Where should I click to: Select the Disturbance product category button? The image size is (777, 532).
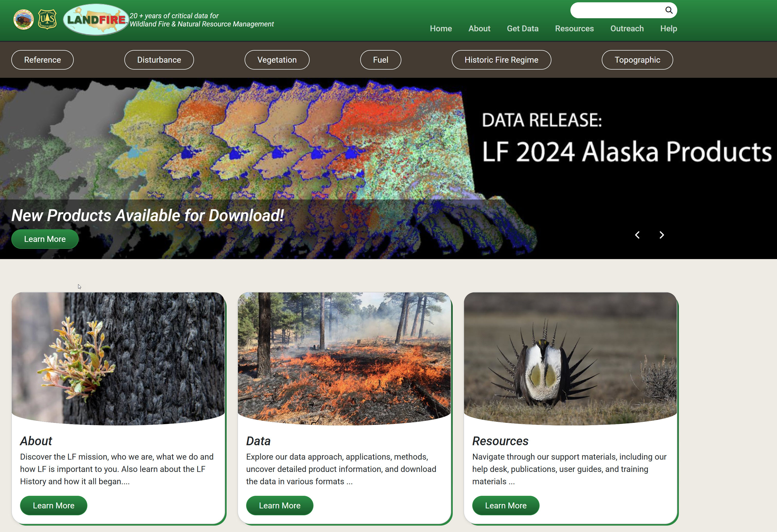pyautogui.click(x=159, y=60)
